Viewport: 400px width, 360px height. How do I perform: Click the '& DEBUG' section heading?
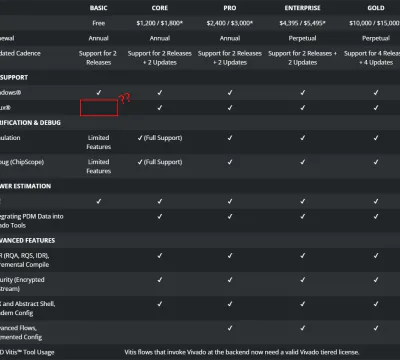[46, 123]
